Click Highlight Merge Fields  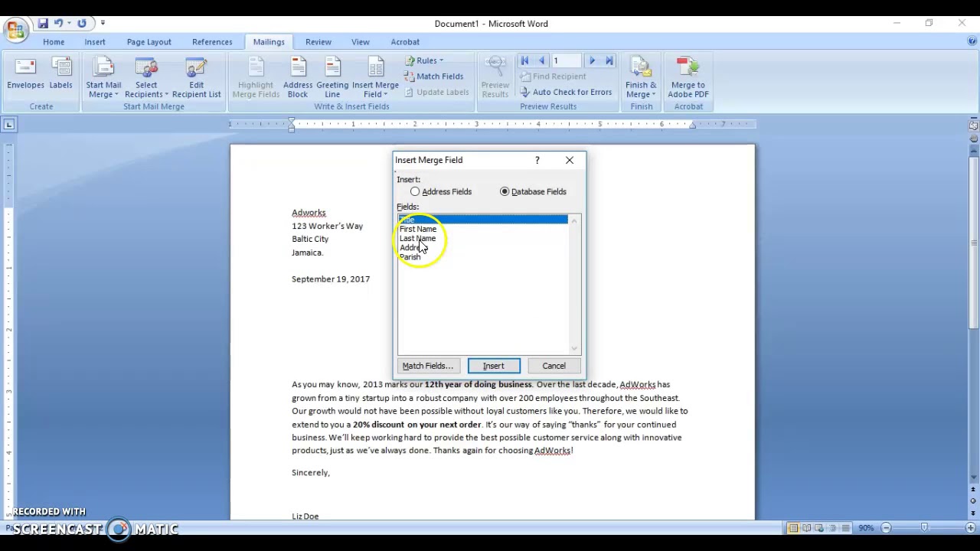(256, 77)
